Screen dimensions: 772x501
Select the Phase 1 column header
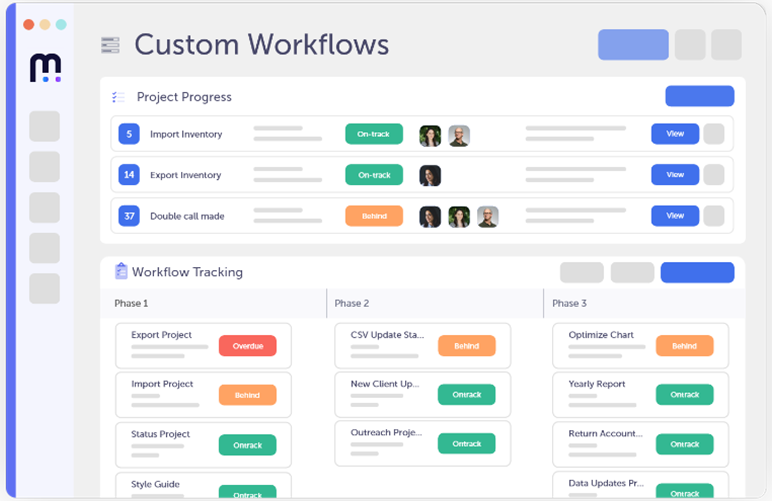pos(131,303)
